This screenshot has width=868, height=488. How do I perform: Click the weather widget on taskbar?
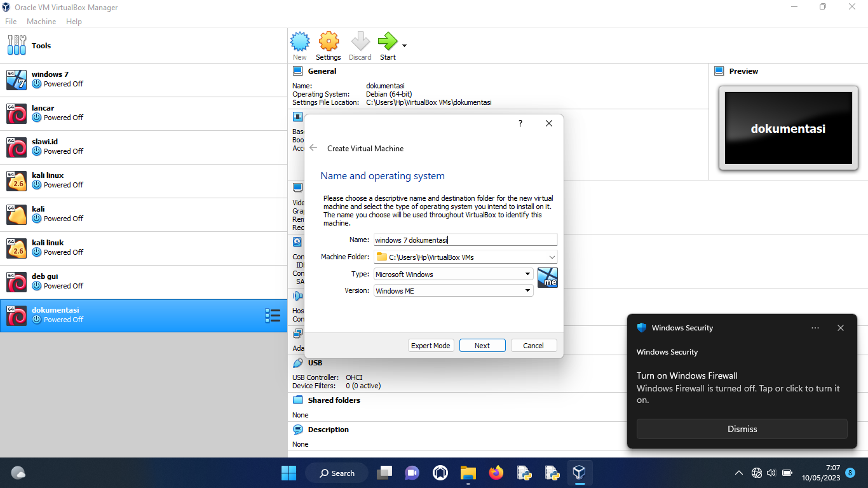(x=18, y=473)
